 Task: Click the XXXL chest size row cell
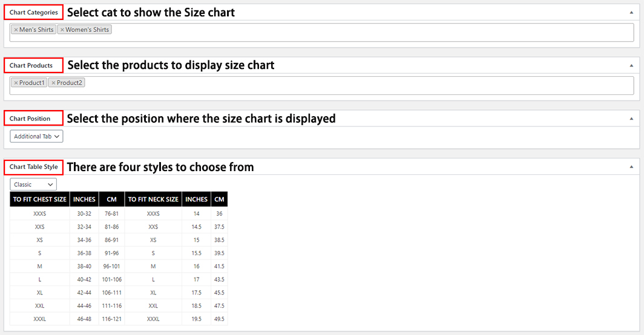(x=40, y=319)
